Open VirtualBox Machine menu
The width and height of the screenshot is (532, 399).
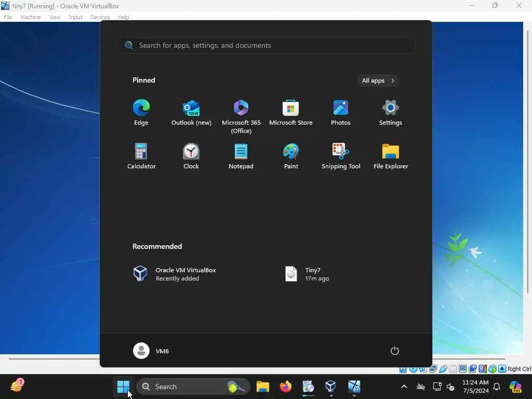(x=31, y=17)
